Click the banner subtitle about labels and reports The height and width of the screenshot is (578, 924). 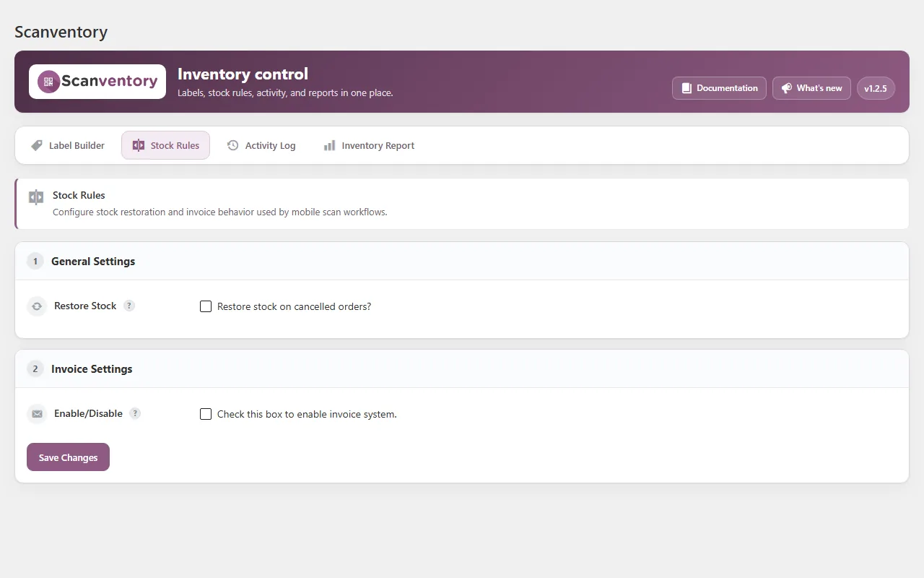pos(285,92)
